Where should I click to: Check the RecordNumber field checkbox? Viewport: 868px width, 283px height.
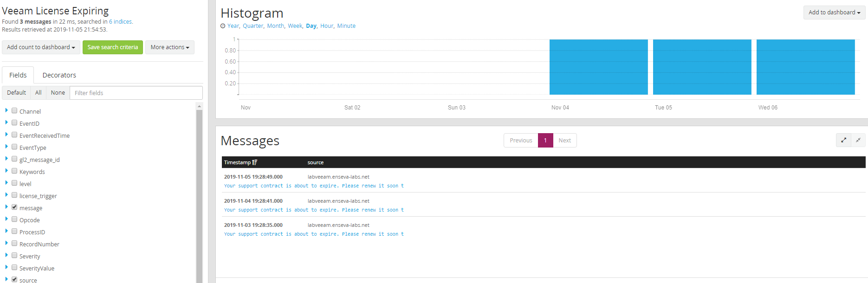[x=14, y=243]
